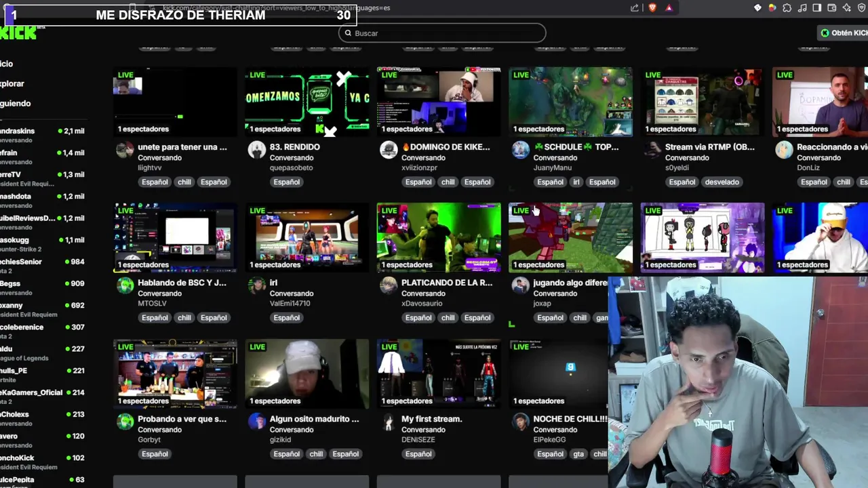Click the white tag extension icon in toolbar
This screenshot has width=868, height=488.
click(757, 8)
